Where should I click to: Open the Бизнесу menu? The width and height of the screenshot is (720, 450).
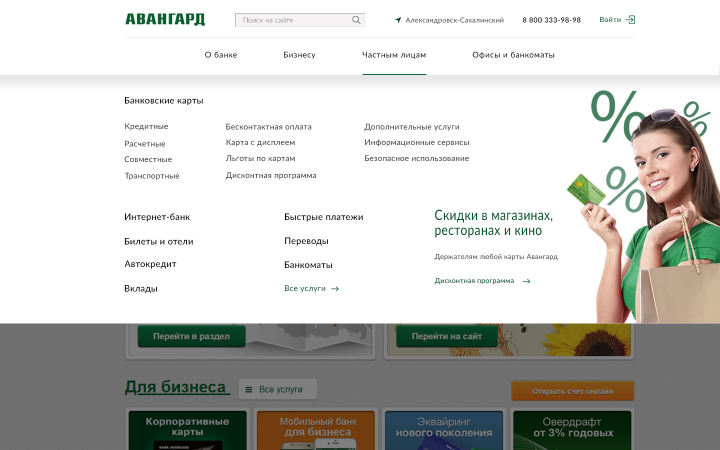pyautogui.click(x=299, y=55)
